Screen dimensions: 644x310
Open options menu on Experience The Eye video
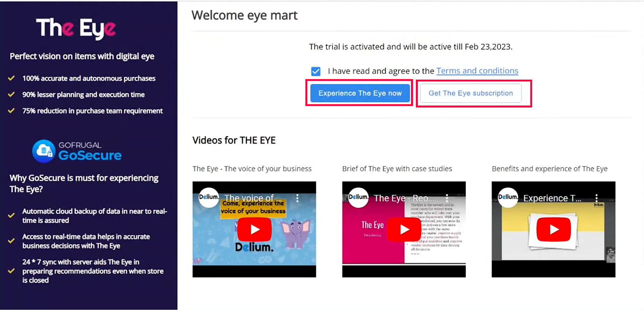(x=597, y=198)
